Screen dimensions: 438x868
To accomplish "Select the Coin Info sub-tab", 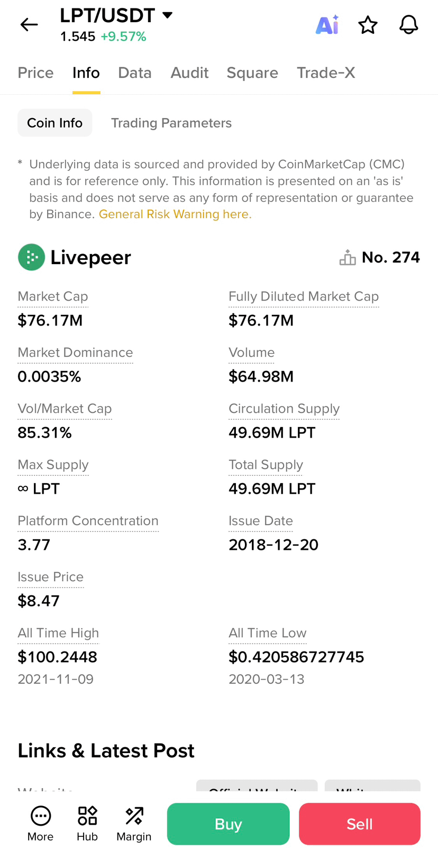I will 55,123.
